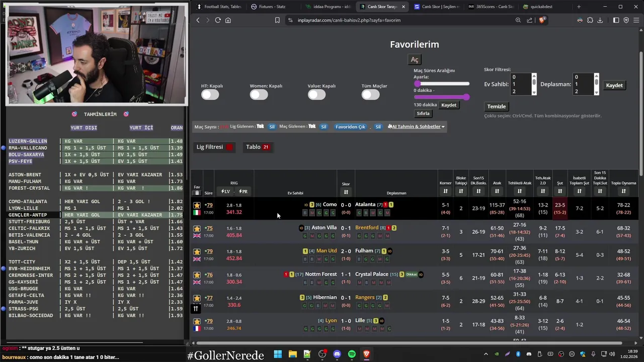Remove Como–Atalanta favorite star
Screen dimensions: 644x362
197,205
